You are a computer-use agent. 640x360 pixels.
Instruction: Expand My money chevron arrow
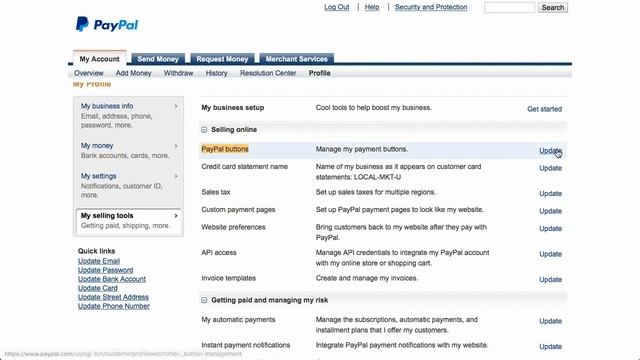point(176,146)
